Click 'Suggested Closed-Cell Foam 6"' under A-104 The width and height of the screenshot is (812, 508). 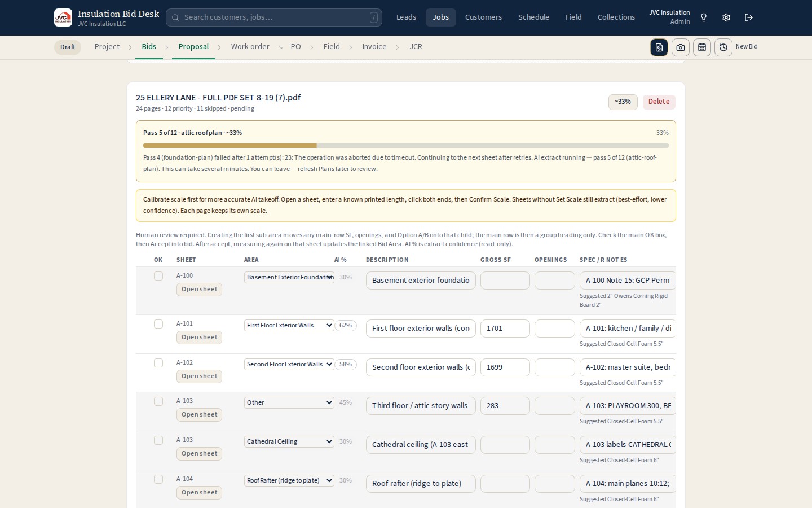point(619,499)
